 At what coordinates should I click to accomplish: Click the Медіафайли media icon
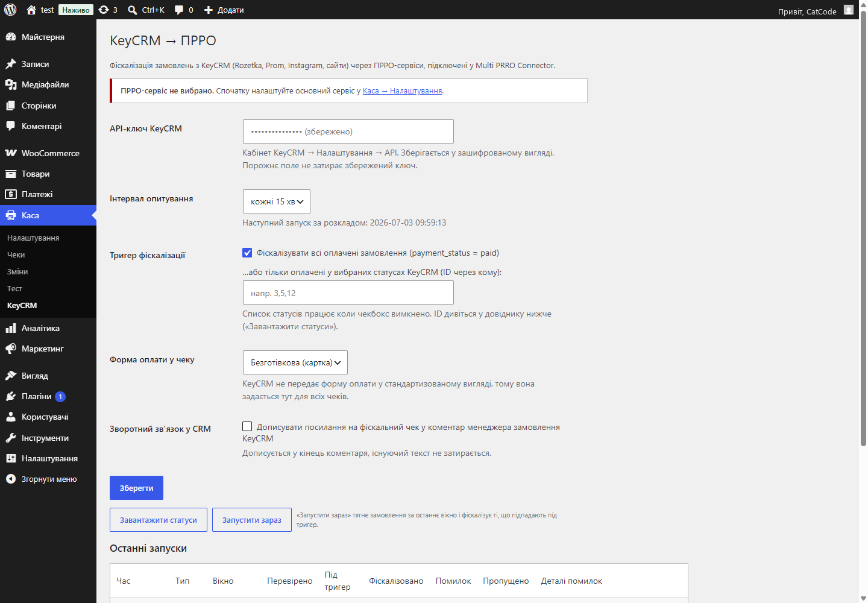click(11, 84)
